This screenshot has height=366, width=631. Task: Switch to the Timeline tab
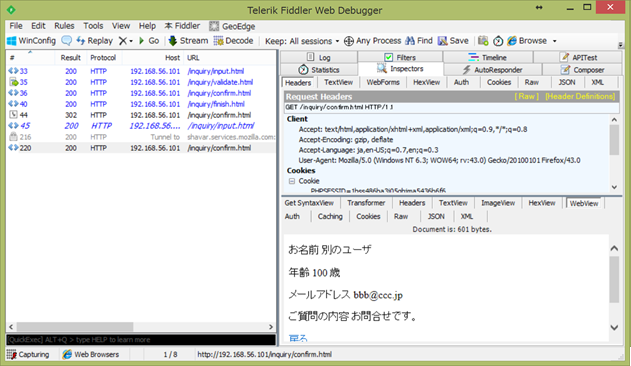coord(487,57)
